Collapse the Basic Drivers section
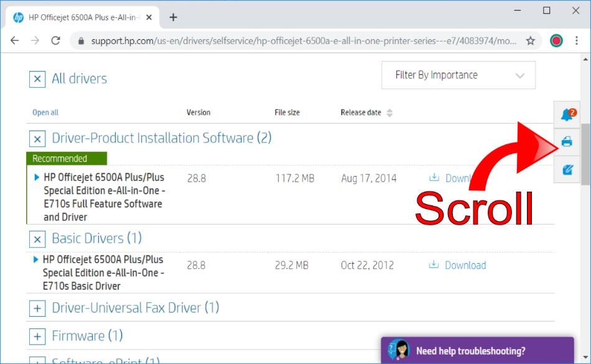Image resolution: width=591 pixels, height=364 pixels. (x=37, y=238)
